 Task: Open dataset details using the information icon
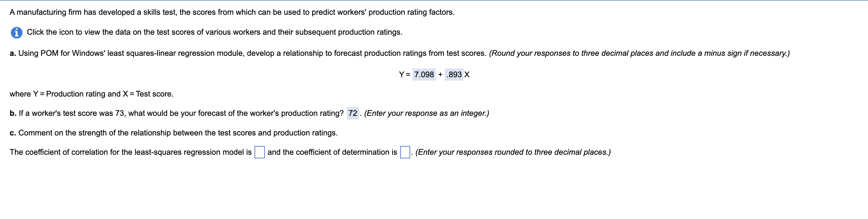click(x=16, y=32)
